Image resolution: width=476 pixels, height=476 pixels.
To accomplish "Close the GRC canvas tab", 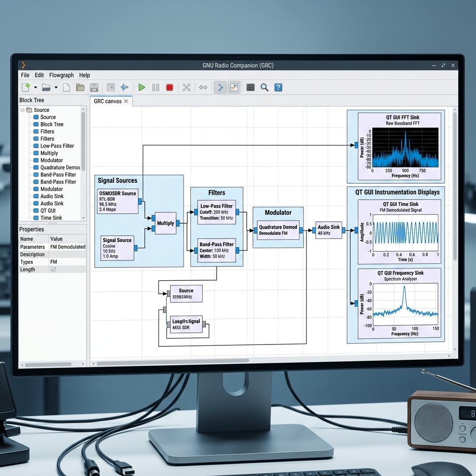I will point(126,101).
